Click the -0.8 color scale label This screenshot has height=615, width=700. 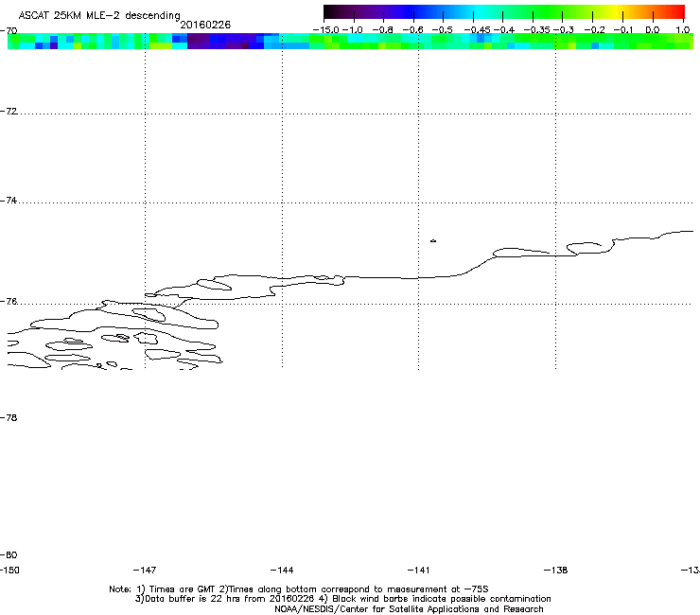(383, 30)
